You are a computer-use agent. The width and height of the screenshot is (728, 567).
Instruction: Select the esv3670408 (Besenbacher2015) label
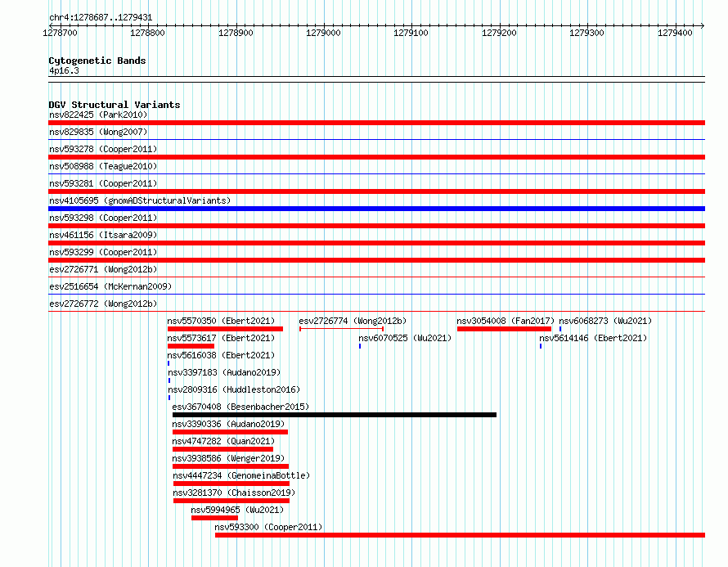click(x=240, y=407)
